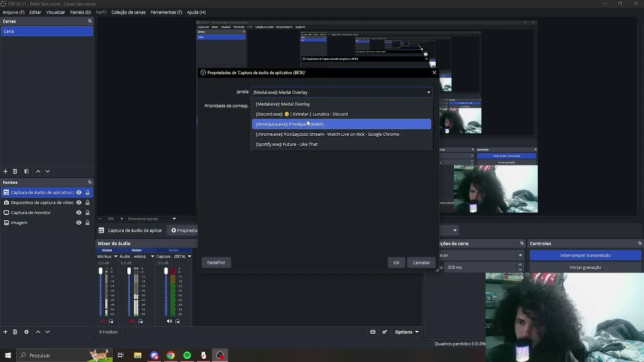Cancel the properties dialog
Screen dimensions: 644x362
[421, 262]
